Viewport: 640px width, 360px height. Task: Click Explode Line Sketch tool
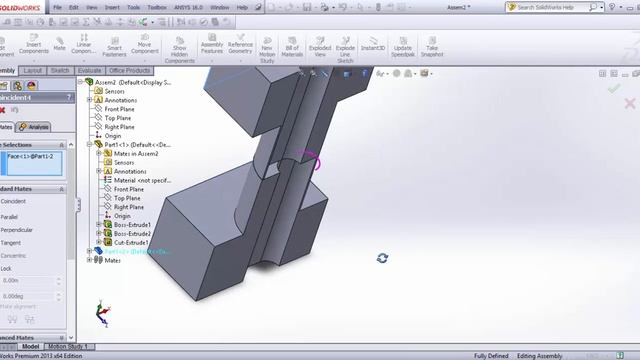(x=345, y=50)
